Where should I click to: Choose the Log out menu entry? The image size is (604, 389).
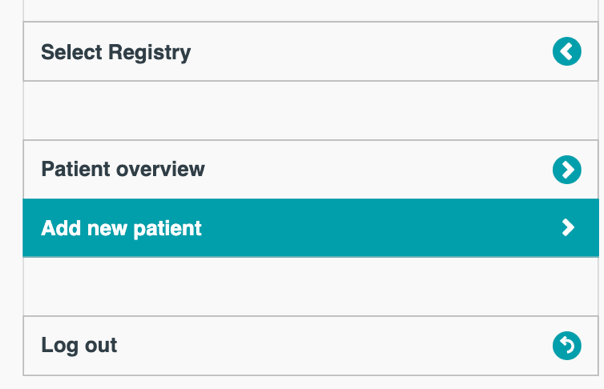coord(311,345)
